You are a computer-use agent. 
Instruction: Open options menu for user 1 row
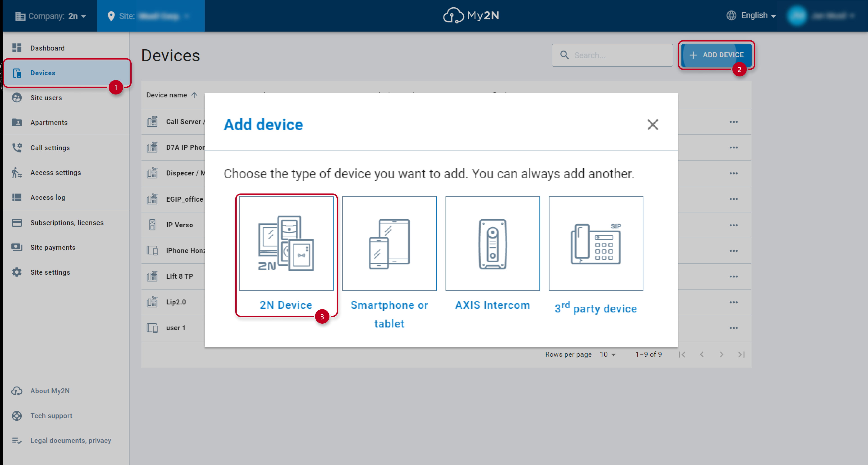pos(733,328)
